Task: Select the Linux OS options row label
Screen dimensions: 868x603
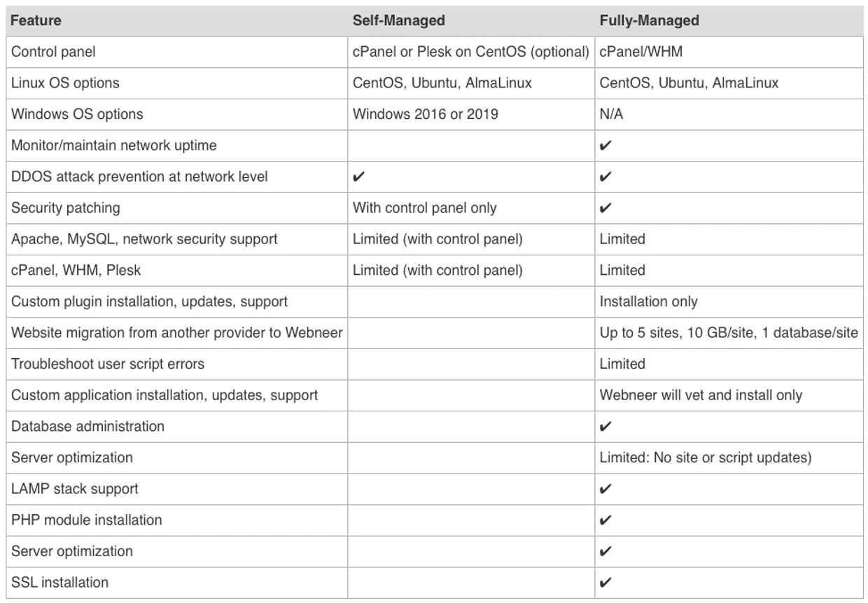Action: click(x=65, y=83)
